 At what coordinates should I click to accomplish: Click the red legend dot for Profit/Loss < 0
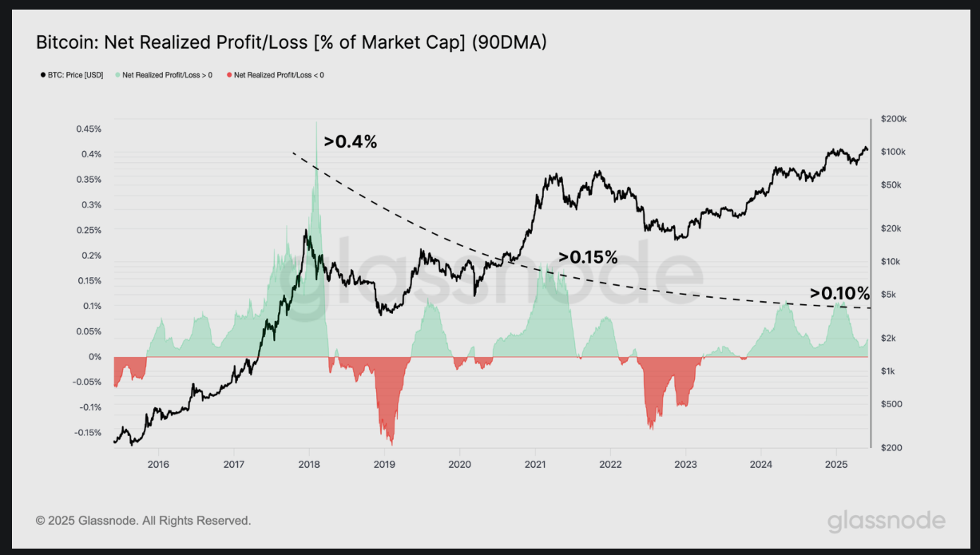(x=229, y=75)
